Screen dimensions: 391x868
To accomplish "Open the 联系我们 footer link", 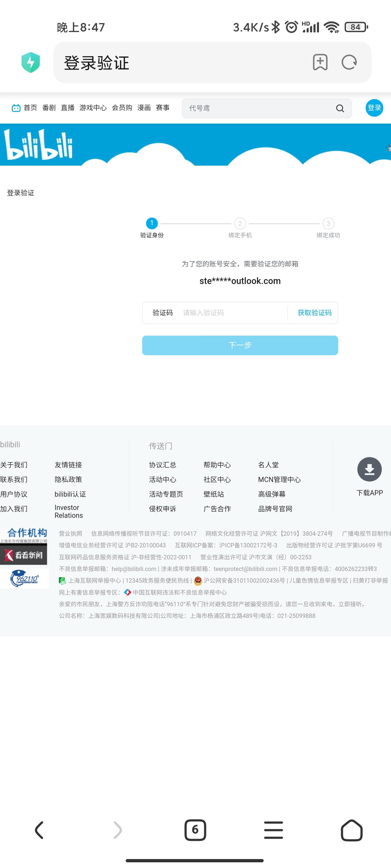I will (14, 480).
